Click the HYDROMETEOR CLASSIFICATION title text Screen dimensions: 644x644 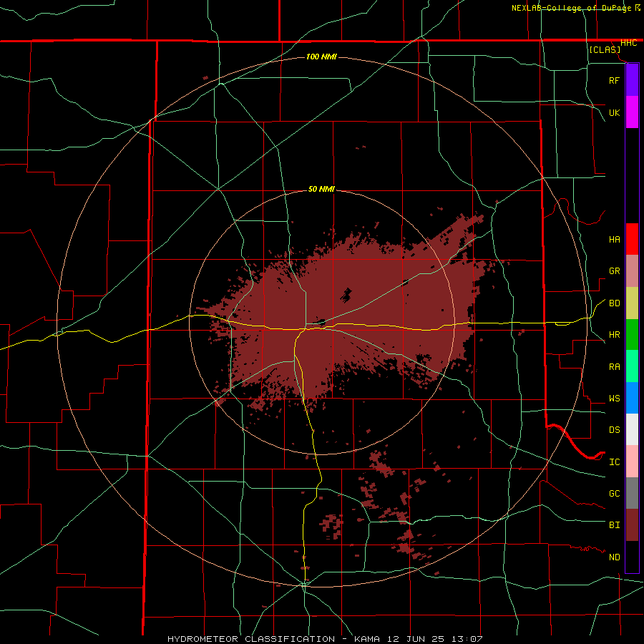coord(251,639)
